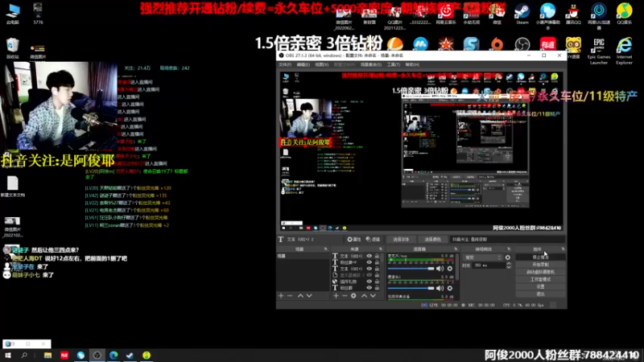Adjust the desktop audio volume slider
The height and width of the screenshot is (362, 644).
(411, 269)
